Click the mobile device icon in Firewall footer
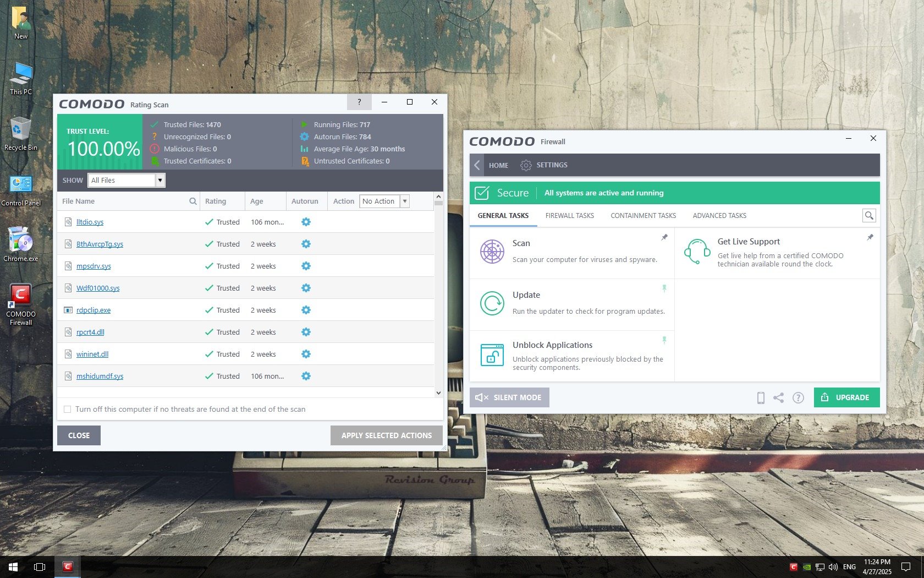924x578 pixels. pos(761,397)
